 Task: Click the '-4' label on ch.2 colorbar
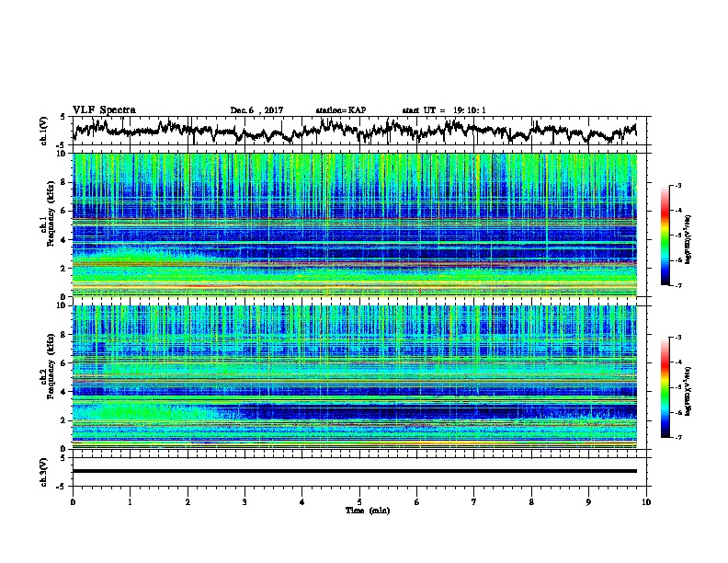point(677,362)
